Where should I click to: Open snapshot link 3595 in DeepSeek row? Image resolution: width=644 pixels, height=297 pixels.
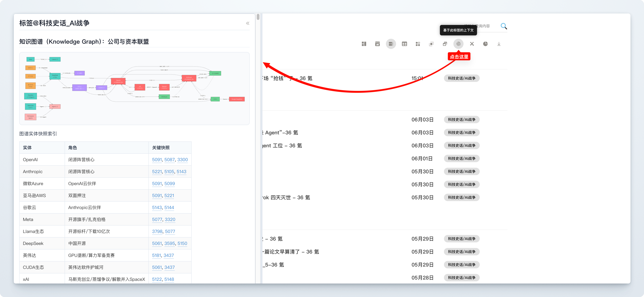tap(170, 244)
